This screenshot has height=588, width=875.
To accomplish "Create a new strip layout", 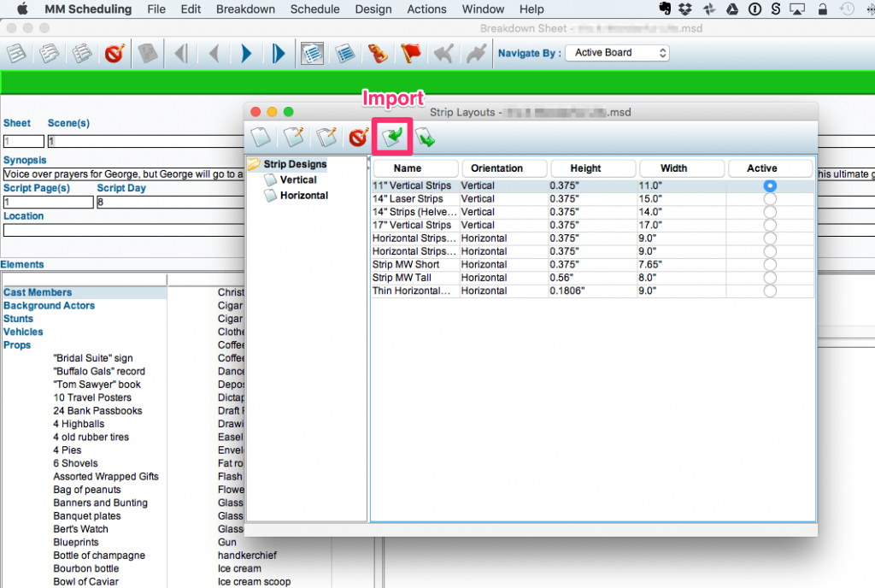I will tap(261, 137).
